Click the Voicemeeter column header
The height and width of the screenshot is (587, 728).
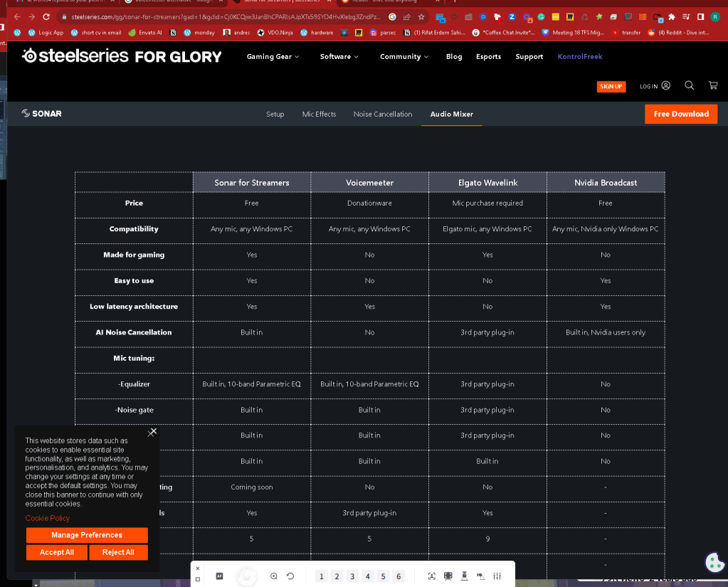pyautogui.click(x=369, y=182)
